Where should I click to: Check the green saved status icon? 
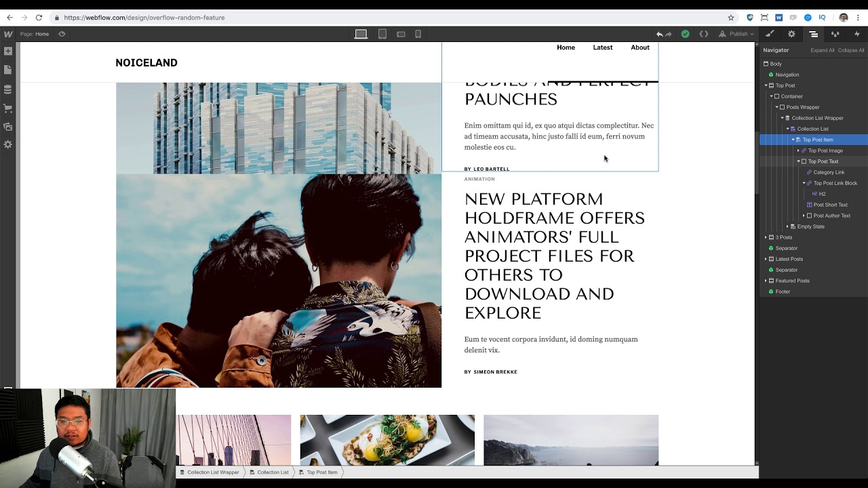tap(686, 34)
